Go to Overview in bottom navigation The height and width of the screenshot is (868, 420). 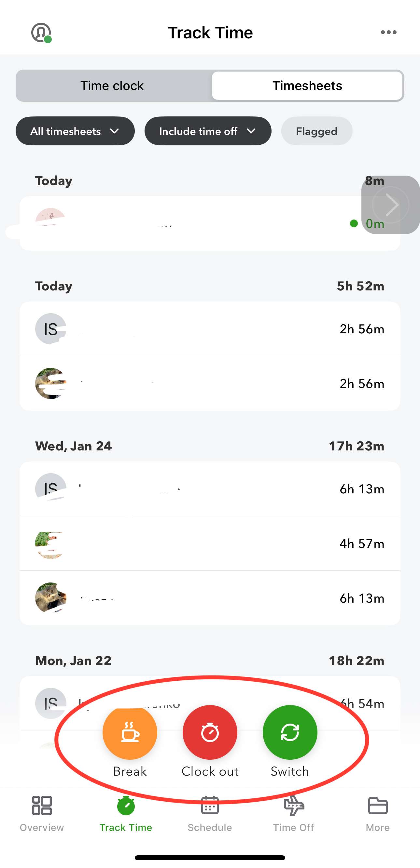pos(42,813)
